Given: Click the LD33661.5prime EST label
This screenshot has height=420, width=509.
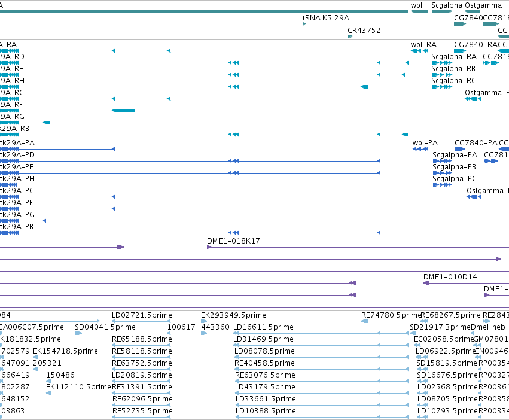Looking at the screenshot, I should click(266, 399).
